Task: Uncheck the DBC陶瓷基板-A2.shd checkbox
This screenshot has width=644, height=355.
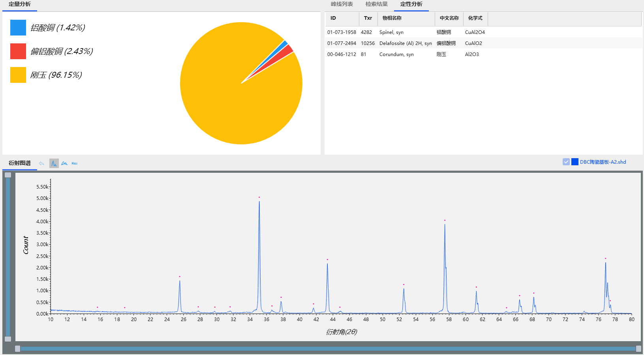Action: [566, 162]
